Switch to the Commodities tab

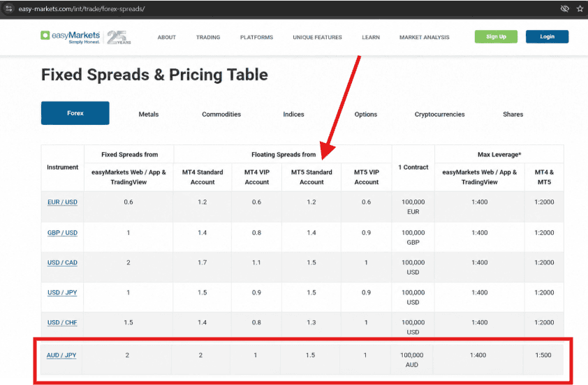click(x=221, y=114)
